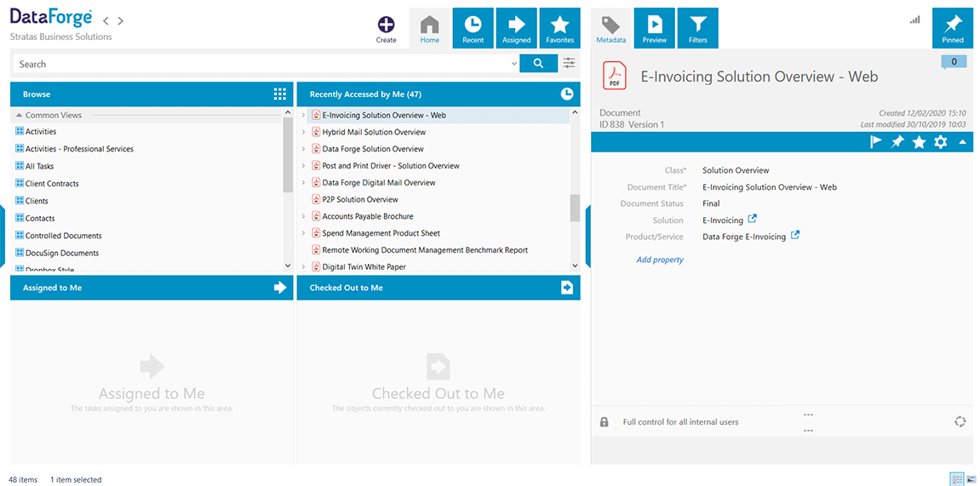This screenshot has height=486, width=980.
Task: Navigate back with the left arrow
Action: click(x=106, y=20)
